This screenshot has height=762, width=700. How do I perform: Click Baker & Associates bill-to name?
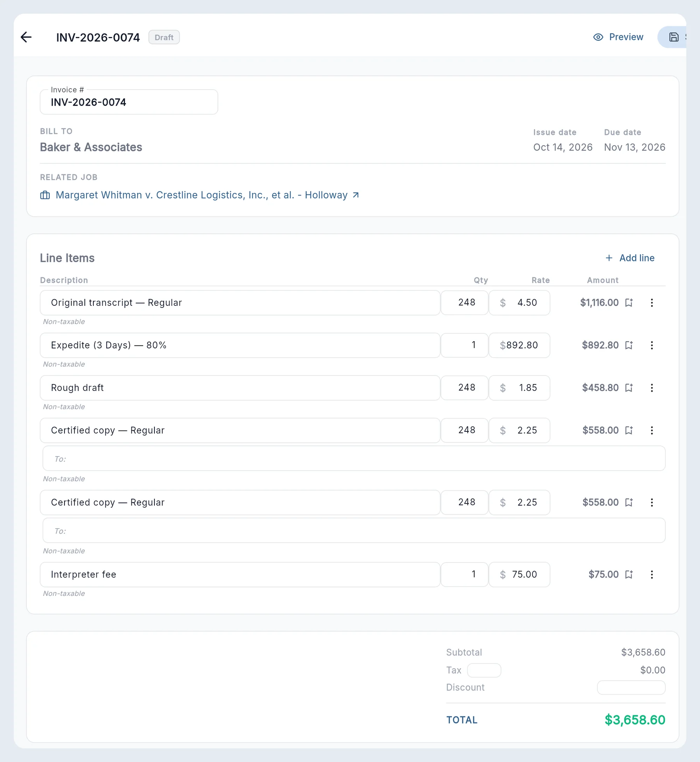91,147
